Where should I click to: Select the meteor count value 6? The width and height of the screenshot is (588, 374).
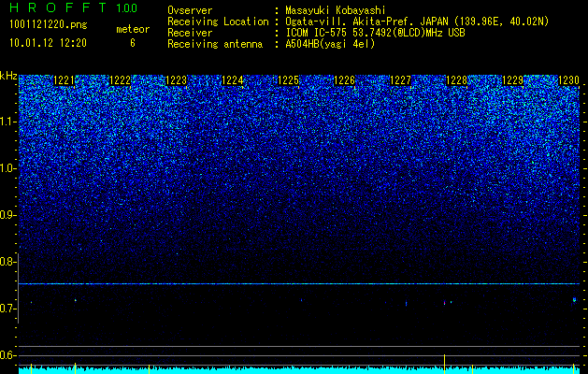133,43
